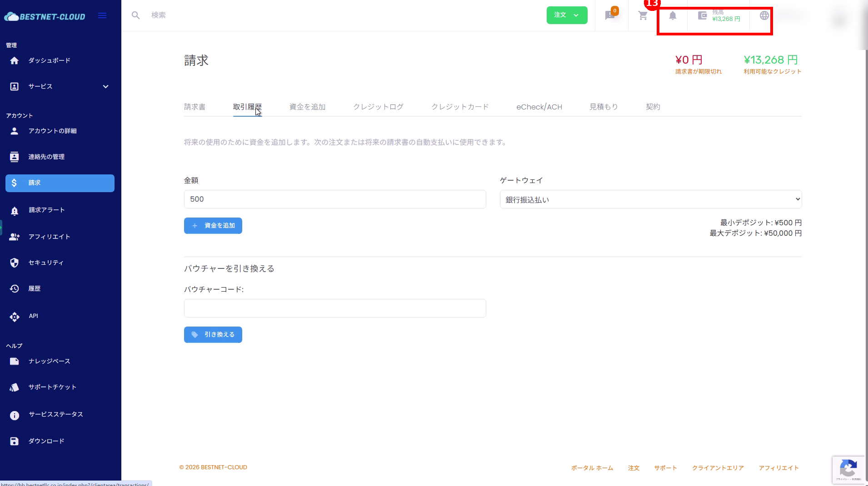This screenshot has width=868, height=486.
Task: Click the wallet balance icon
Action: pos(703,15)
